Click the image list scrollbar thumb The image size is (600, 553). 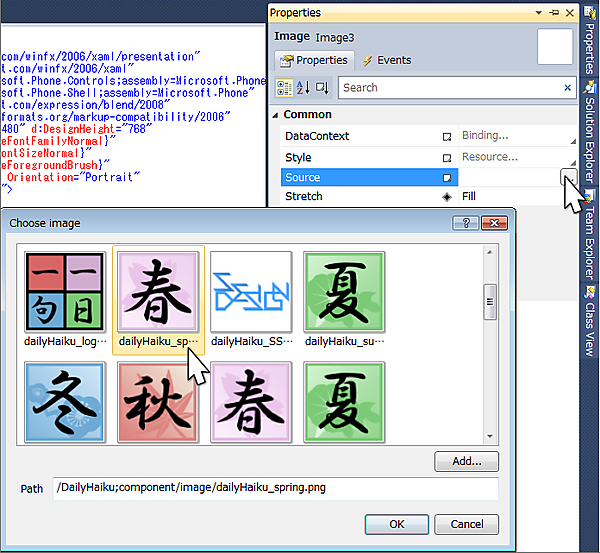(x=490, y=302)
